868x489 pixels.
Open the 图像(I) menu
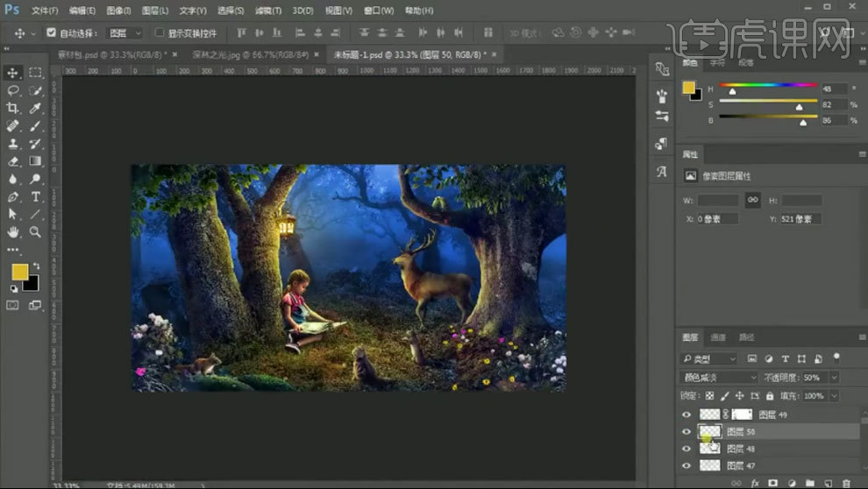(x=118, y=11)
